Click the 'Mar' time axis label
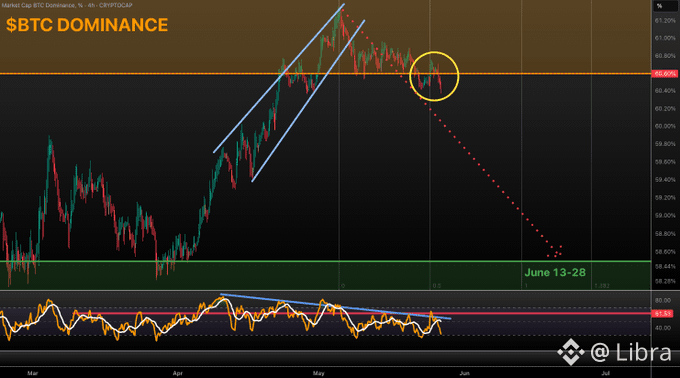Screen dimensions: 680x378 coord(33,373)
